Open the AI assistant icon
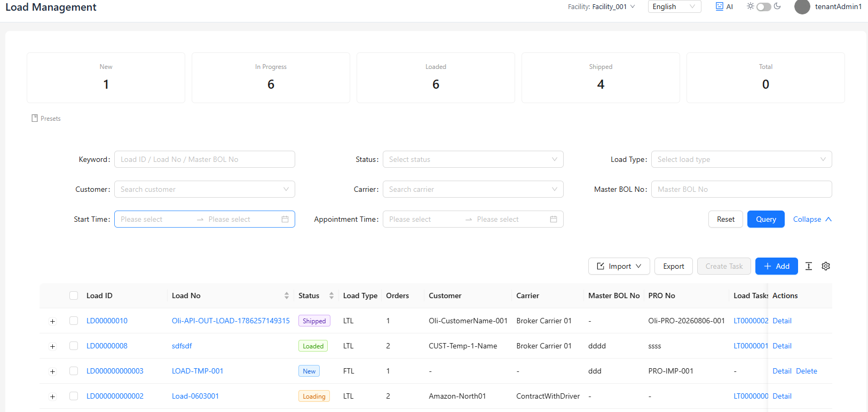Image resolution: width=868 pixels, height=412 pixels. pyautogui.click(x=724, y=6)
